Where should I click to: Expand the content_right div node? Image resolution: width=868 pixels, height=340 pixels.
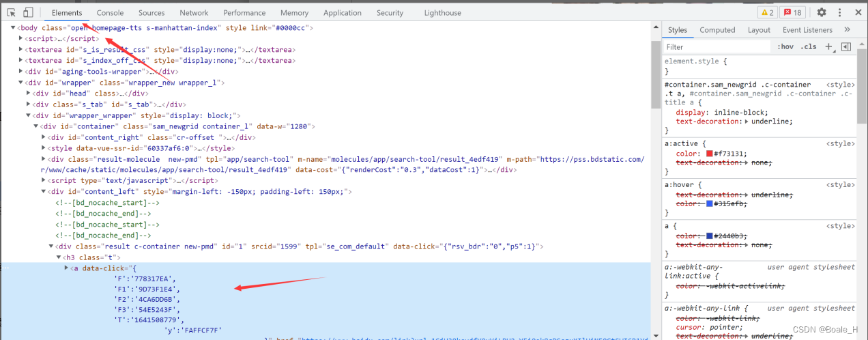pos(44,137)
